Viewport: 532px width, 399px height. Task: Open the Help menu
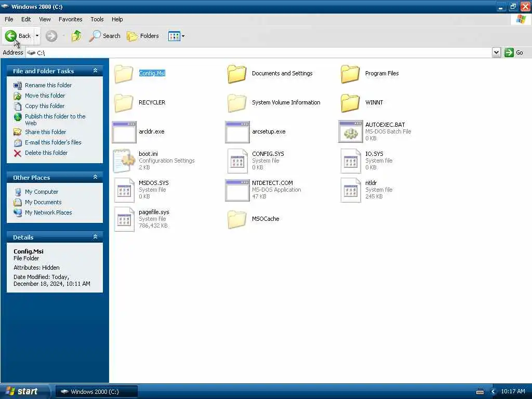pyautogui.click(x=117, y=19)
